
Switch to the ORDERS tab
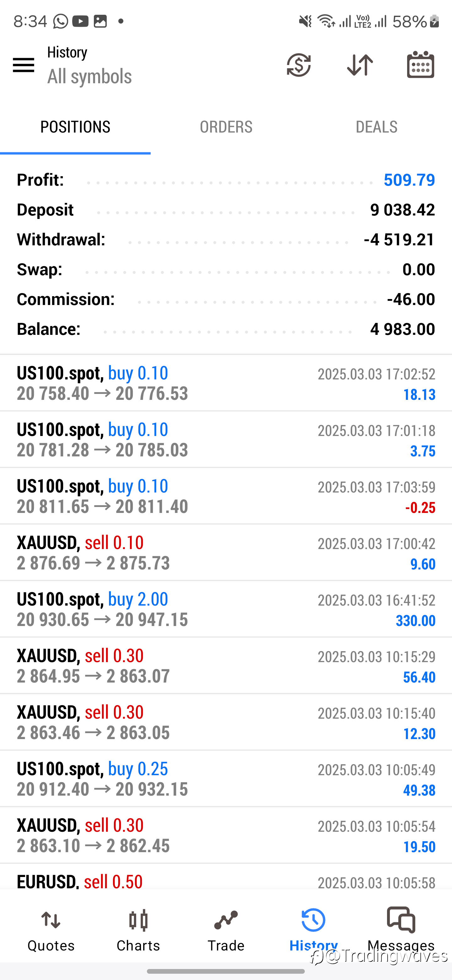coord(226,127)
